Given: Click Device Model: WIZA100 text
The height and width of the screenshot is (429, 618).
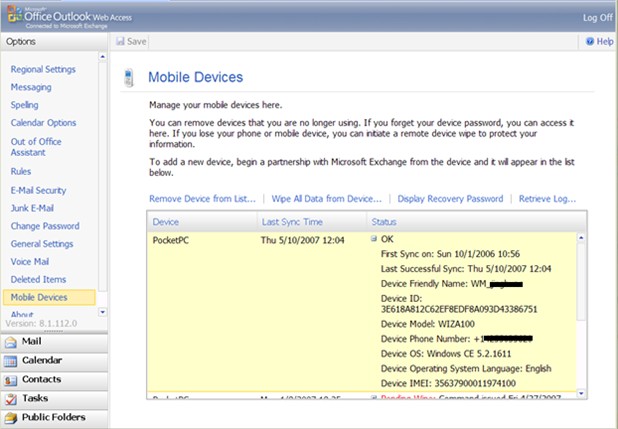Looking at the screenshot, I should click(428, 324).
